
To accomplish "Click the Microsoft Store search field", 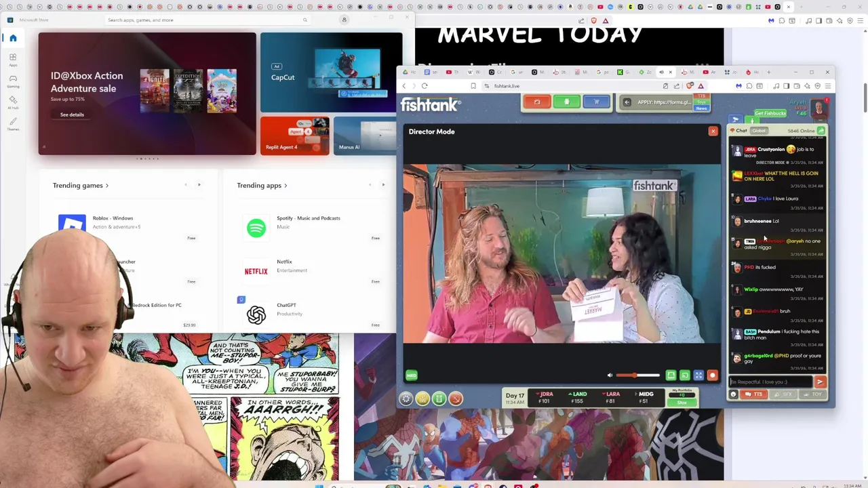I will point(208,20).
